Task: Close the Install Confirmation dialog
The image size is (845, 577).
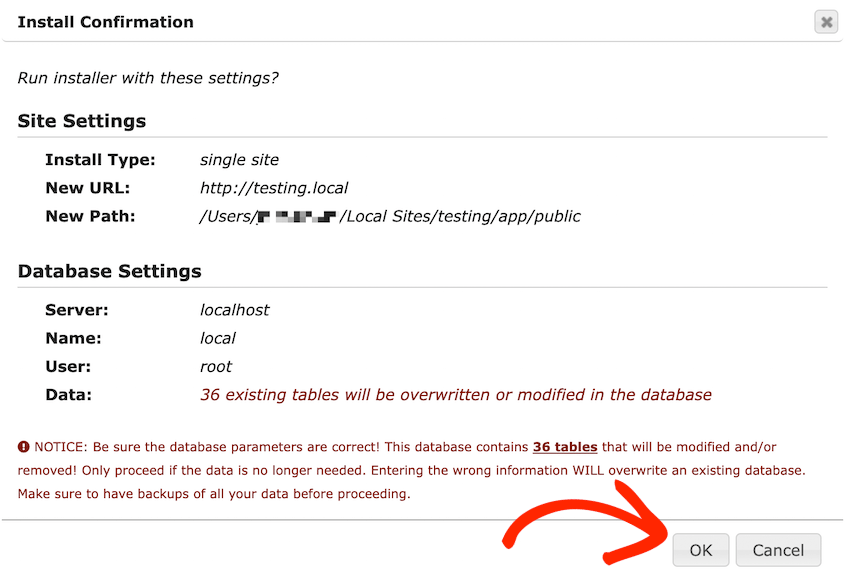Action: pyautogui.click(x=825, y=22)
